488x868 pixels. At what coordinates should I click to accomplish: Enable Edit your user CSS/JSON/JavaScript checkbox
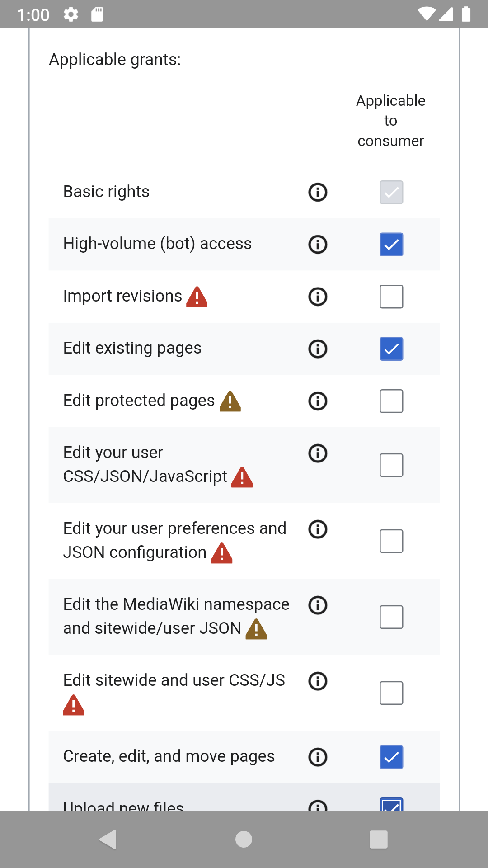click(x=391, y=465)
